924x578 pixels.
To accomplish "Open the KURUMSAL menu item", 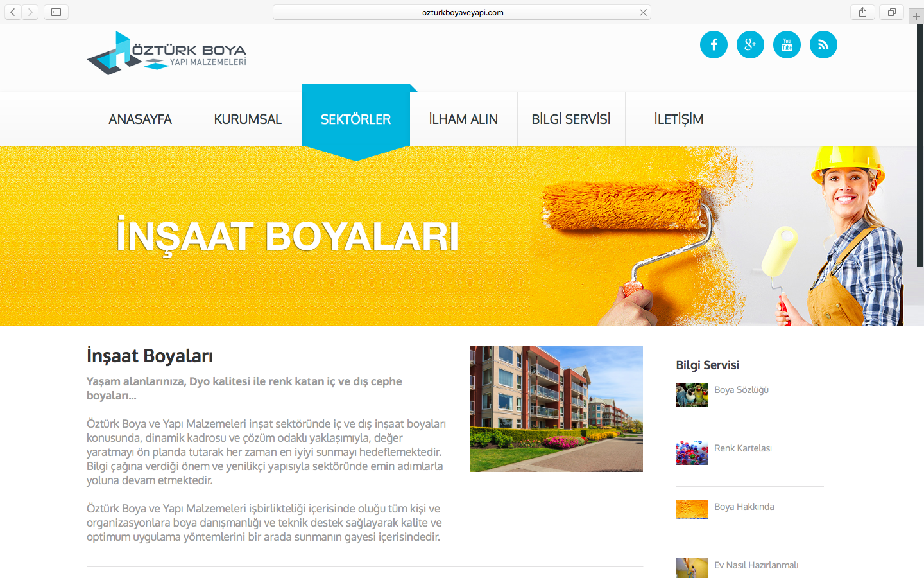I will tap(248, 119).
